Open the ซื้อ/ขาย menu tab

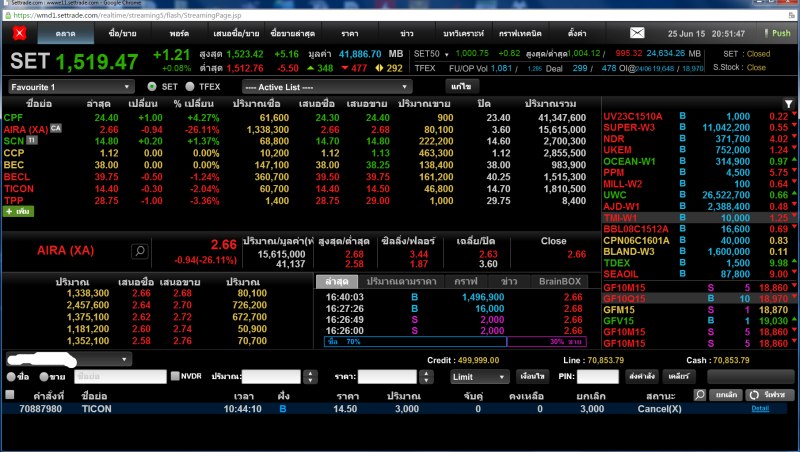122,34
